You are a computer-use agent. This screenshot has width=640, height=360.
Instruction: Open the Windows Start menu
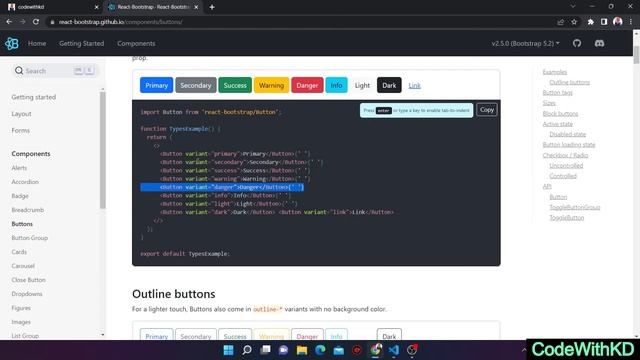click(229, 350)
